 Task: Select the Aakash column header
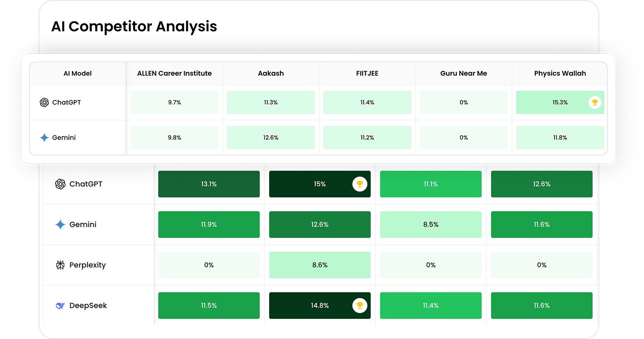(x=271, y=73)
